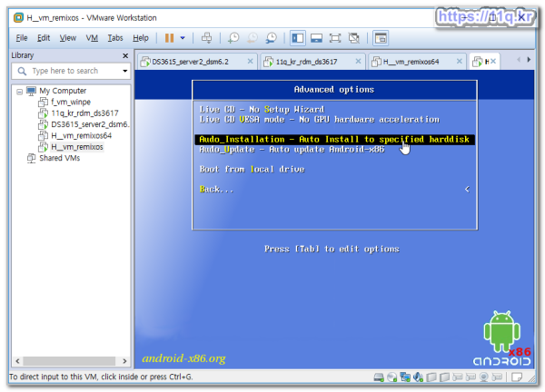Select Auto_Installation to harddisk boot entry
Screen dimensions: 545x392
point(334,140)
